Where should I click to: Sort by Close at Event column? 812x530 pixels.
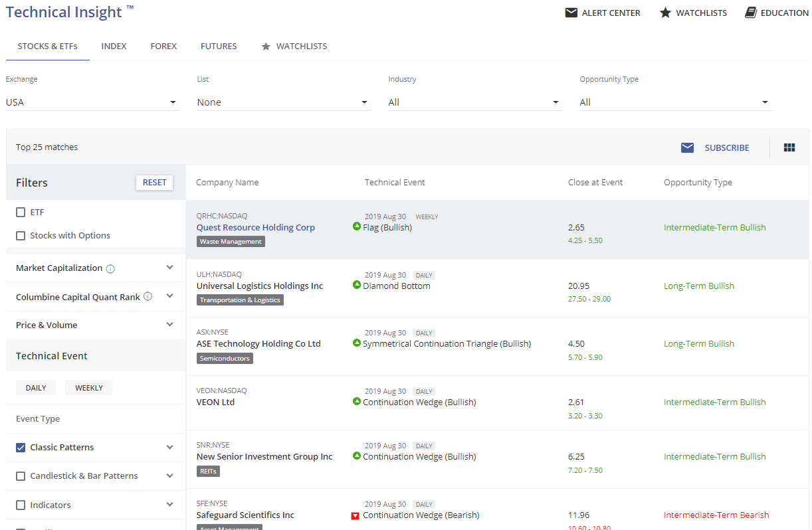pyautogui.click(x=595, y=183)
